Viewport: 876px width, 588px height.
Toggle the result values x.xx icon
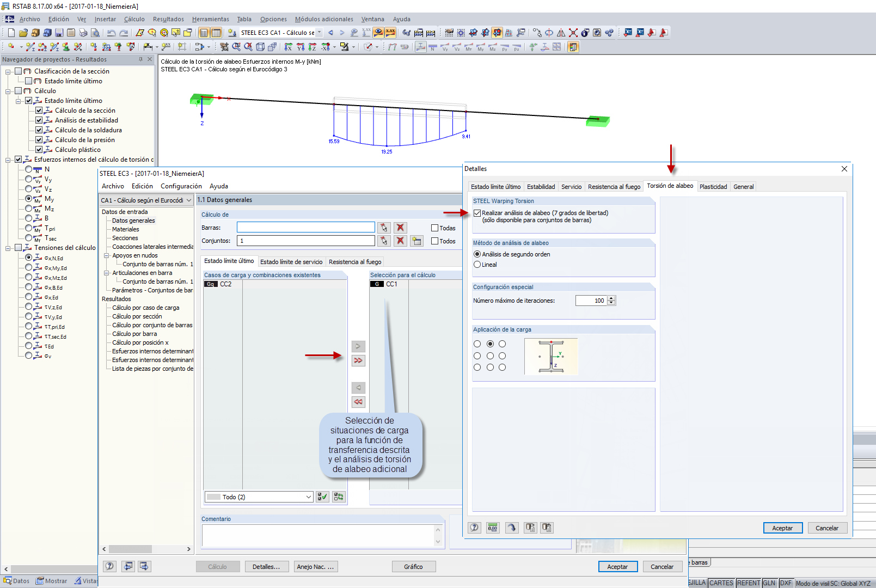(x=390, y=33)
